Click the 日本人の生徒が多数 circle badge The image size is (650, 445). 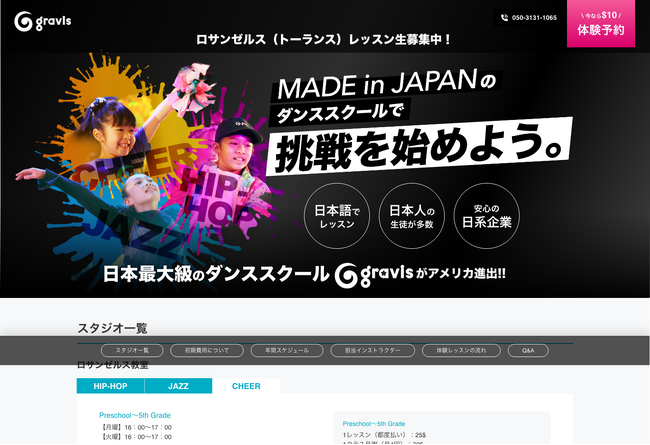click(x=412, y=216)
